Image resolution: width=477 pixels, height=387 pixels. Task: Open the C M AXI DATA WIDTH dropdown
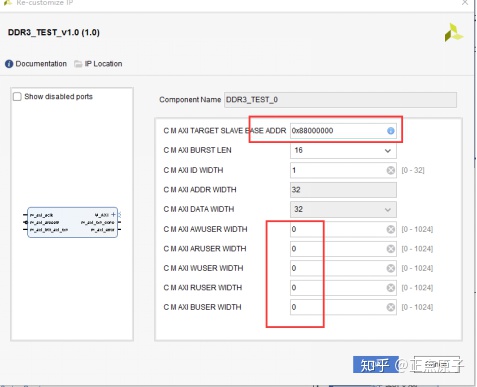343,209
